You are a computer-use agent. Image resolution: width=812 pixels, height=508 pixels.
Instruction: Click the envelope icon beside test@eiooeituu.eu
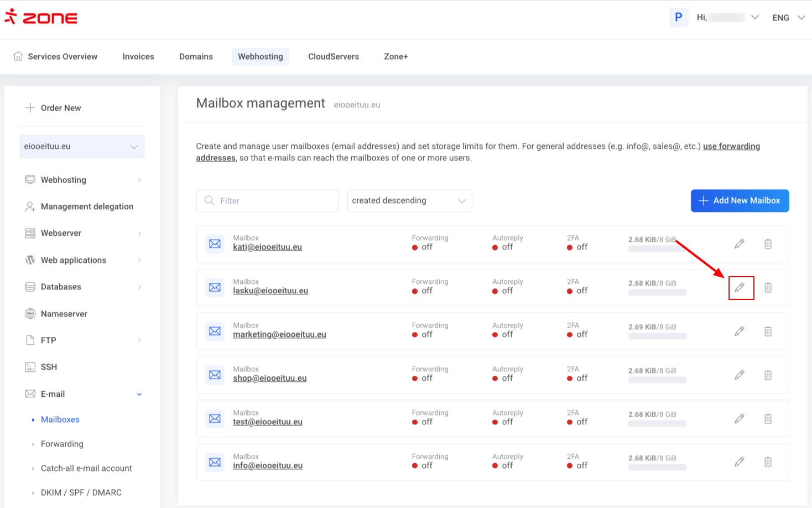click(215, 419)
